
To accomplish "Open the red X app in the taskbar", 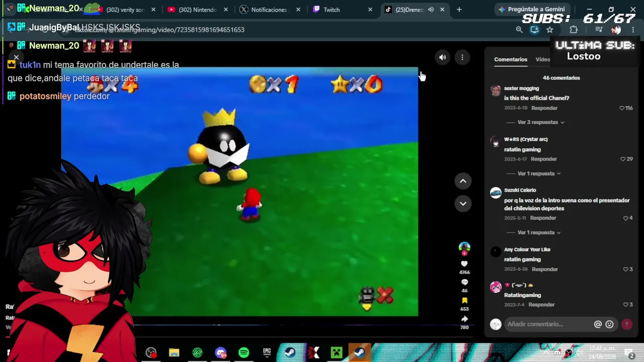I will (313, 353).
